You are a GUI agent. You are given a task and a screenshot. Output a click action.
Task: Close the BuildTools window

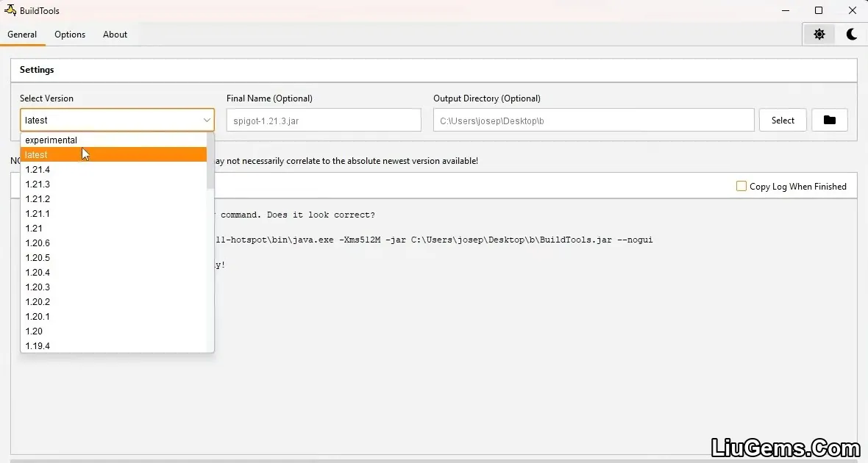pos(853,10)
